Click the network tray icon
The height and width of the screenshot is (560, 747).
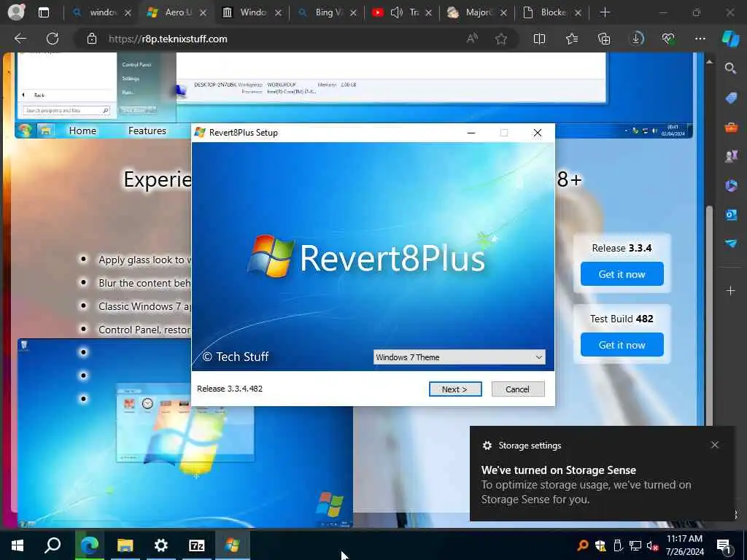click(635, 545)
